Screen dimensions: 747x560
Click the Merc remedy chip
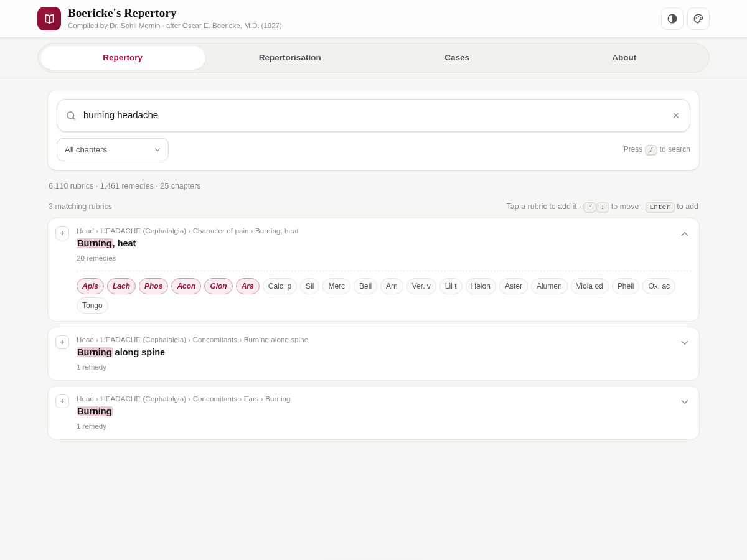tap(337, 286)
